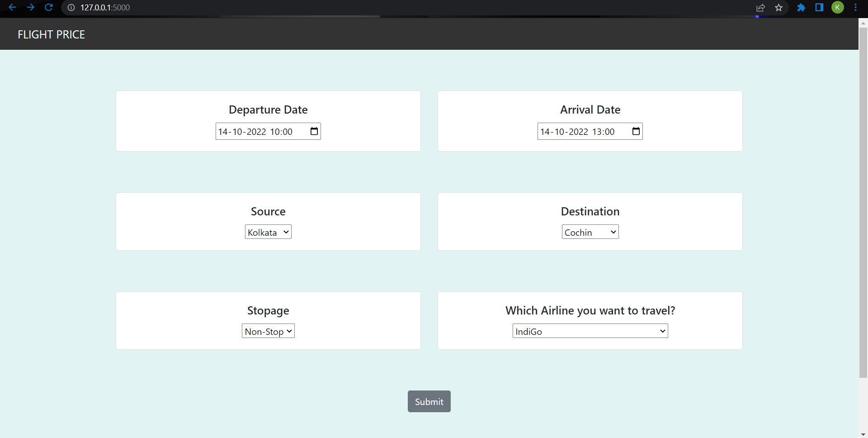Click inside the Arrival Date text field
This screenshot has height=438, width=868.
point(574,131)
